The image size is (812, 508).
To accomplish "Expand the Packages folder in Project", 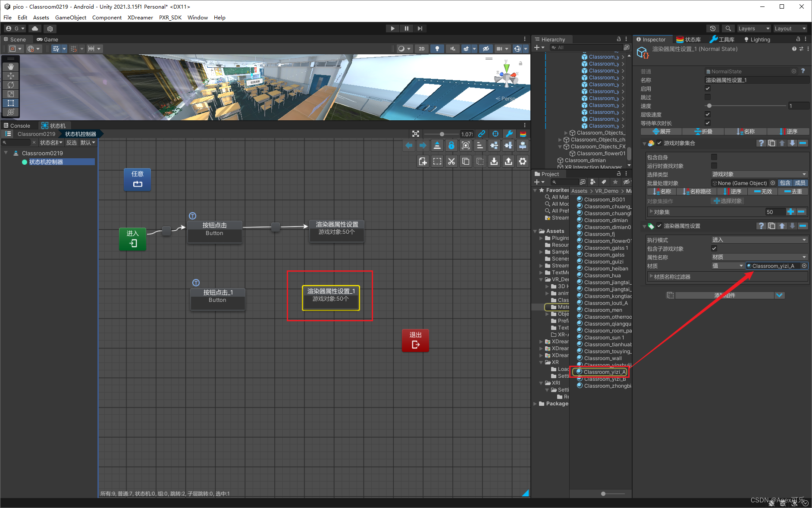I will tap(536, 404).
